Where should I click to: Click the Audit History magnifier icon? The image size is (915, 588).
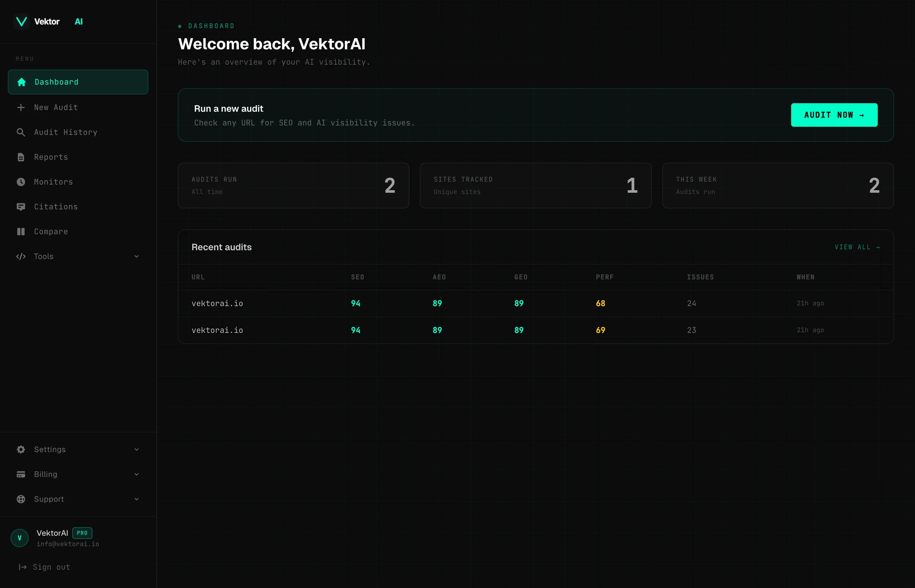(x=21, y=132)
